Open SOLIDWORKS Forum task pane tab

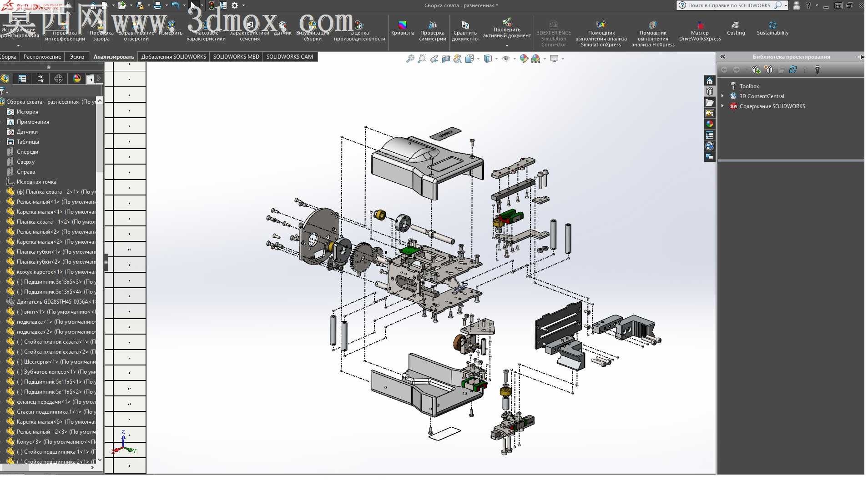click(x=710, y=157)
